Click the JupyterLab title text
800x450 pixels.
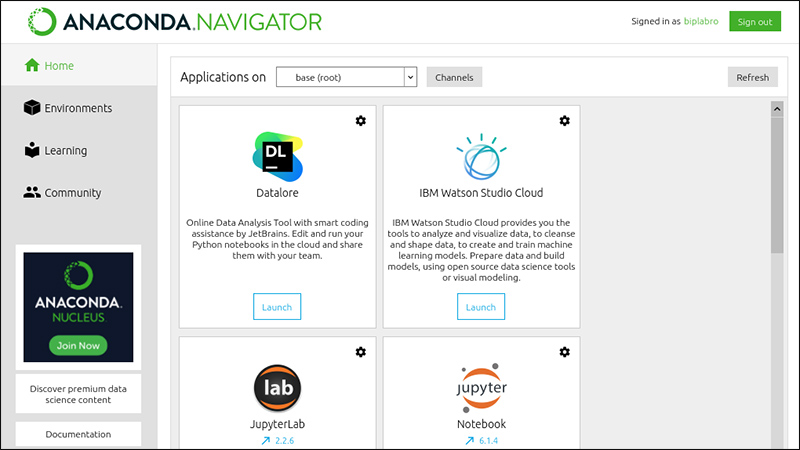(277, 424)
